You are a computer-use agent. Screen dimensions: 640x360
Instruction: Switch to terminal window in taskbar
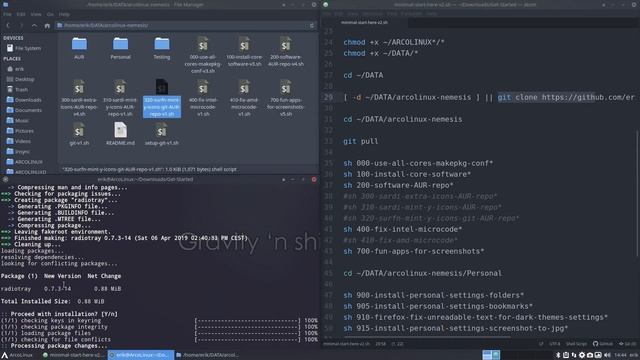point(141,355)
